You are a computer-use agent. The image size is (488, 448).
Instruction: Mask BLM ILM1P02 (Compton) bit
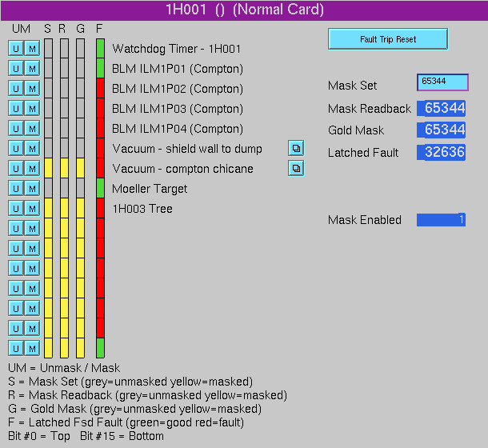pos(32,89)
